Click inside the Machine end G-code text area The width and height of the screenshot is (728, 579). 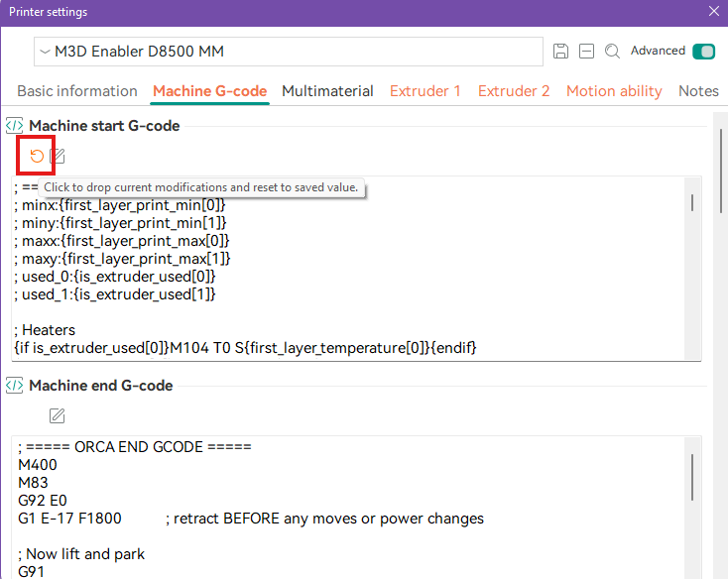point(347,506)
